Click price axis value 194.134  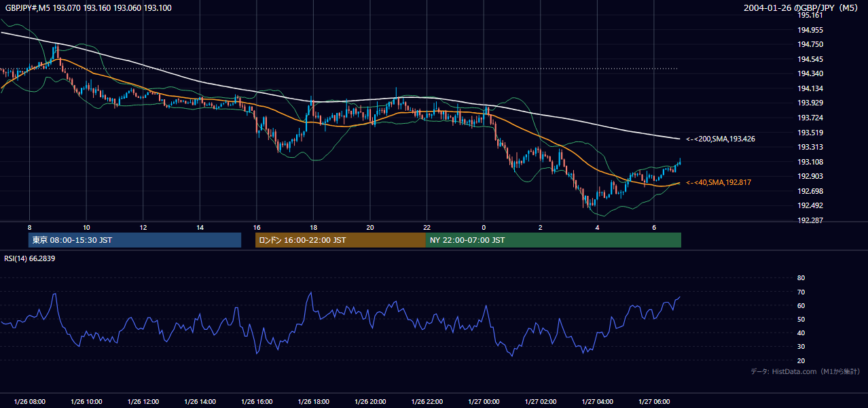pyautogui.click(x=810, y=88)
